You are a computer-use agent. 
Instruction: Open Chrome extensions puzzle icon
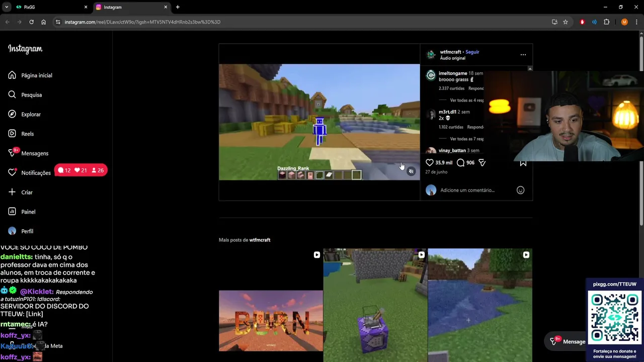point(606,22)
